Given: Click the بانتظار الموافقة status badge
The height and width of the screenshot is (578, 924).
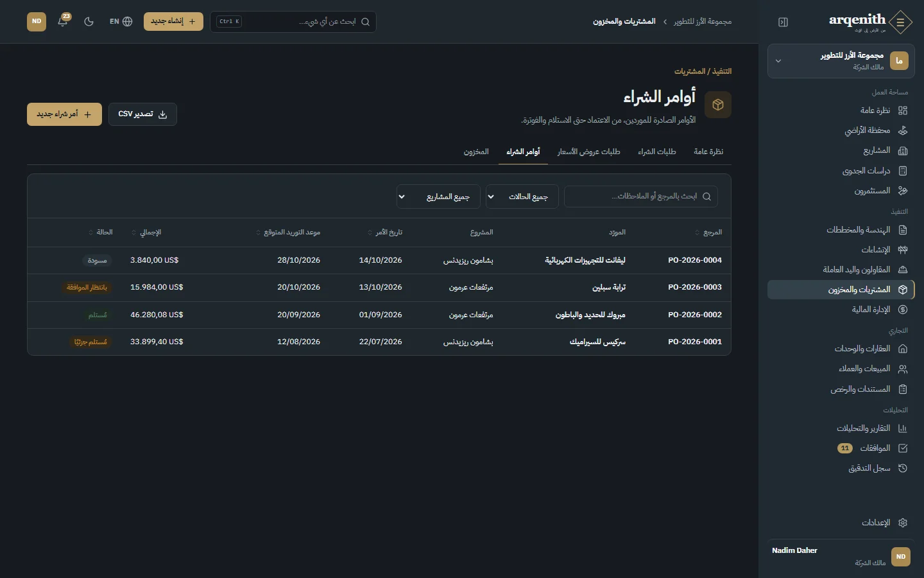Looking at the screenshot, I should click(x=87, y=287).
